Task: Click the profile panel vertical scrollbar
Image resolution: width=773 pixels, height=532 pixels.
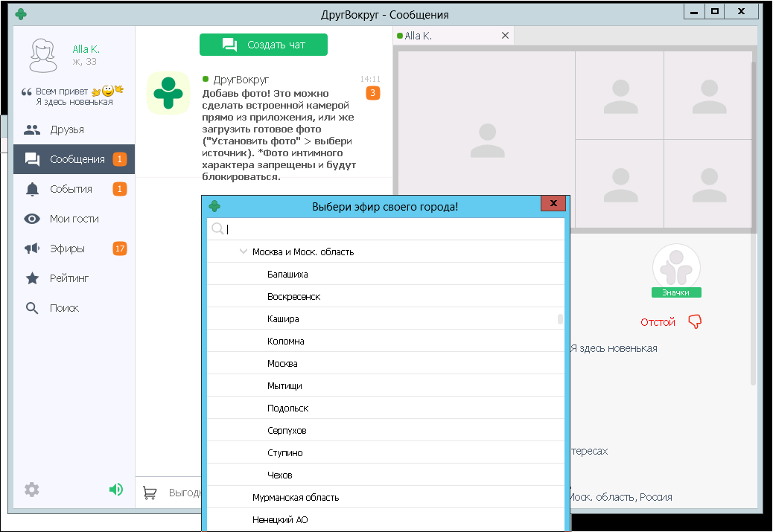Action: coord(753,223)
